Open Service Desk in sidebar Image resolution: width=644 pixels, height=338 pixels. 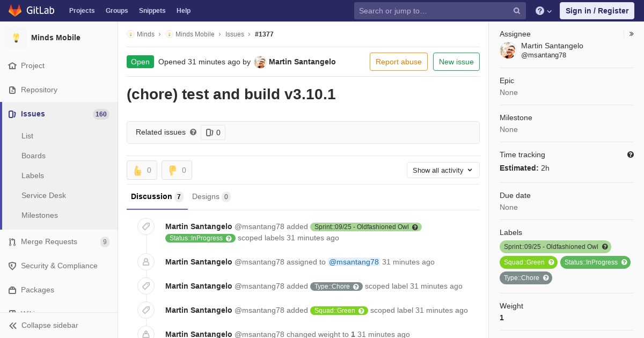pyautogui.click(x=43, y=195)
